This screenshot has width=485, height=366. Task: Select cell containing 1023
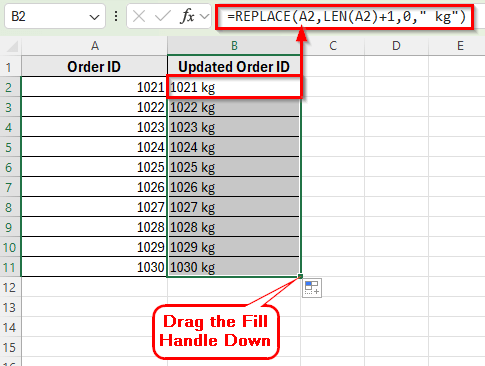[x=94, y=127]
